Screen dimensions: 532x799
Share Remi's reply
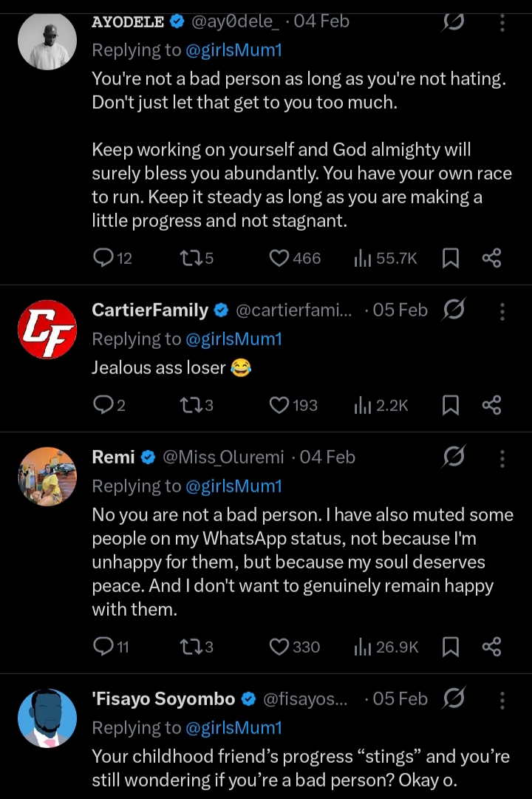[x=491, y=647]
